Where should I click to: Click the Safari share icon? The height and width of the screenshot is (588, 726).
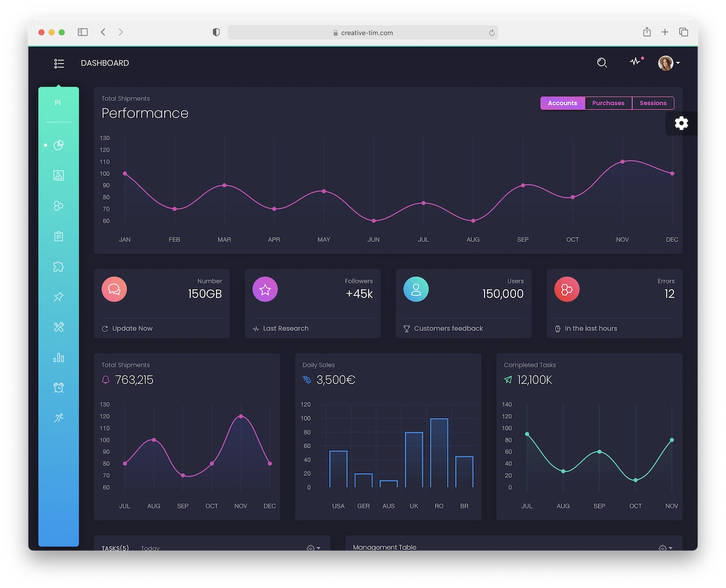point(647,31)
